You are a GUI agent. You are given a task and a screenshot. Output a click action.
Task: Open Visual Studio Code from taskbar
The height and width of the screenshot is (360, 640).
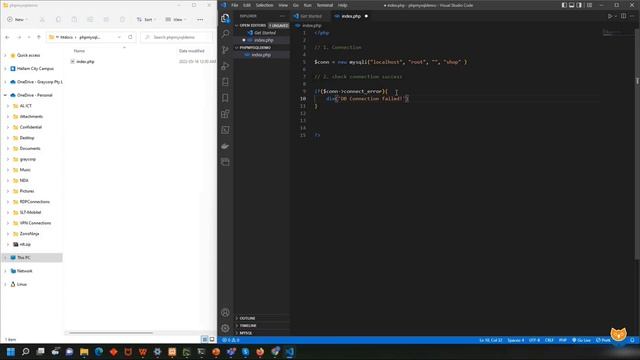pyautogui.click(x=290, y=352)
